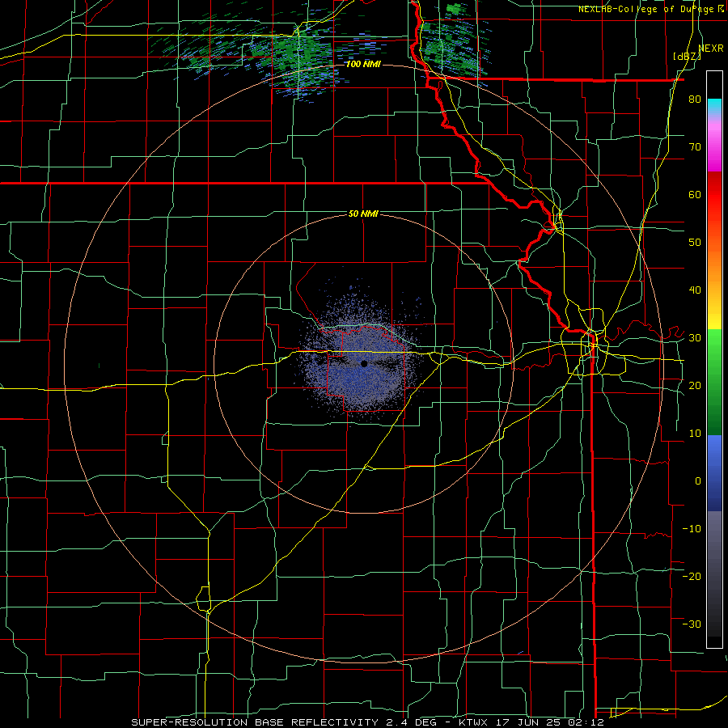Click the 10 value on dBZ scale
This screenshot has width=728, height=728.
(695, 434)
